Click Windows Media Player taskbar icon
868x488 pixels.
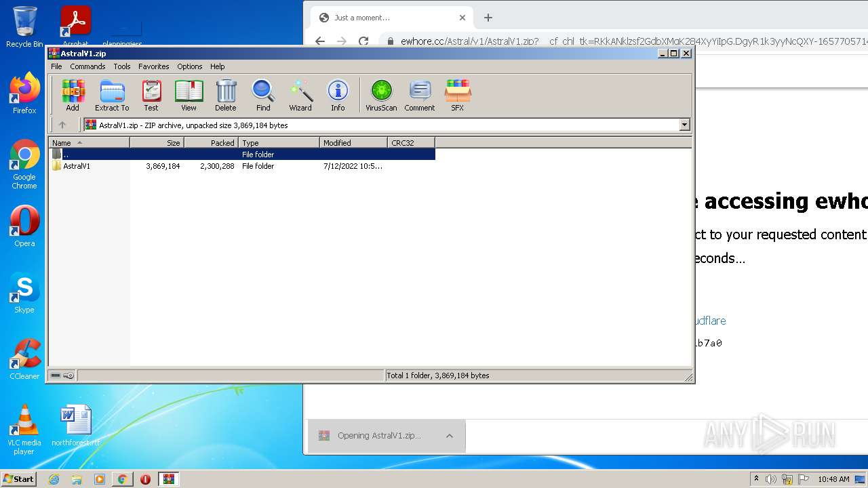(100, 479)
